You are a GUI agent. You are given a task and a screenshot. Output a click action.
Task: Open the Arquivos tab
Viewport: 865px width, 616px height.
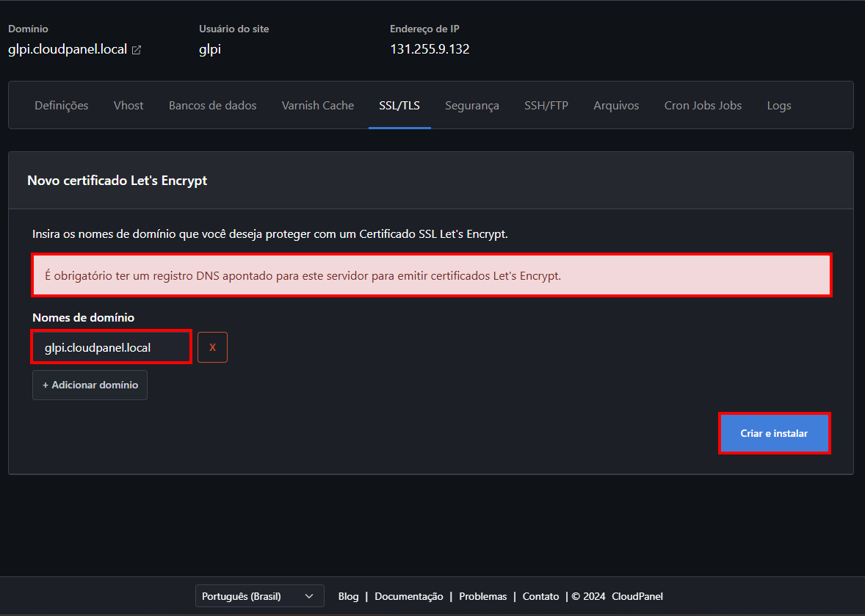pyautogui.click(x=616, y=106)
